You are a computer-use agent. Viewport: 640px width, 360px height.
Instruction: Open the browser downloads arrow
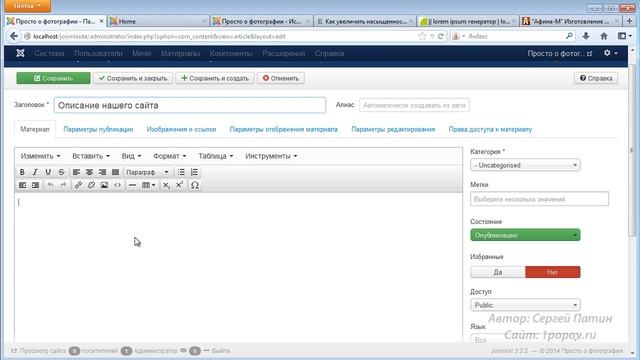coord(586,36)
